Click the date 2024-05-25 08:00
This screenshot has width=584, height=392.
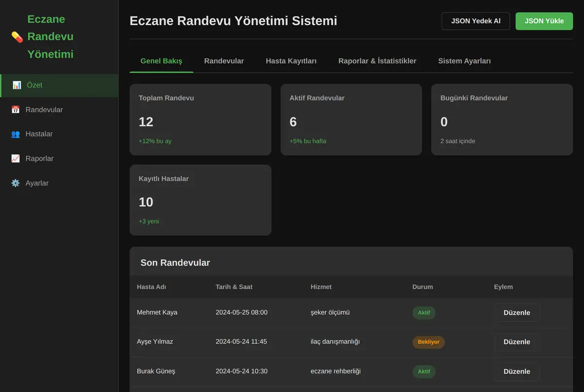point(241,312)
